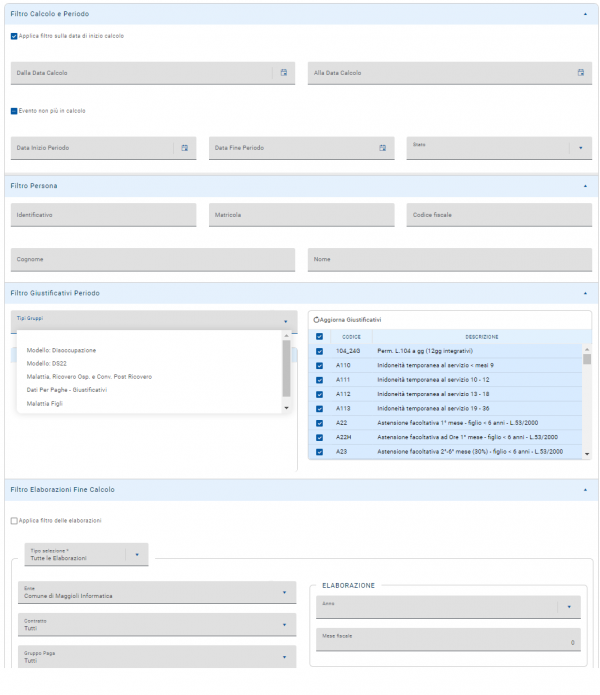Open the Stato dropdown
The height and width of the screenshot is (695, 600).
coord(581,148)
